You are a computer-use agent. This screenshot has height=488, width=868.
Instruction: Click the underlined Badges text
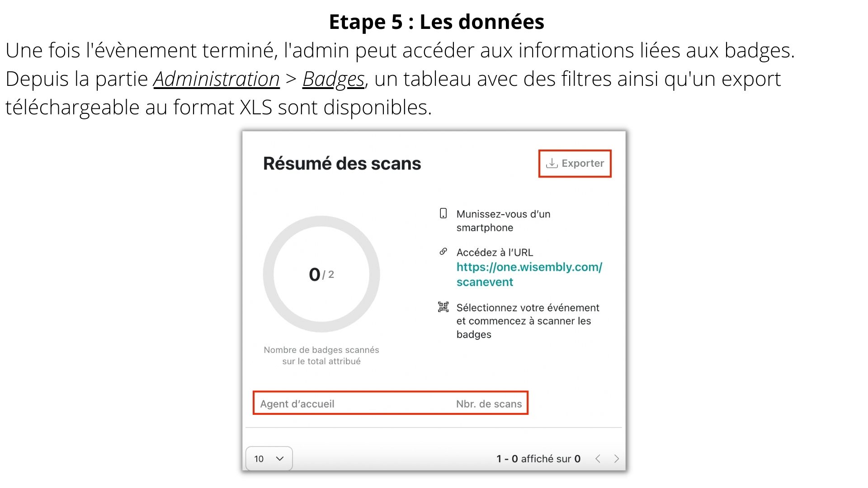coord(333,79)
